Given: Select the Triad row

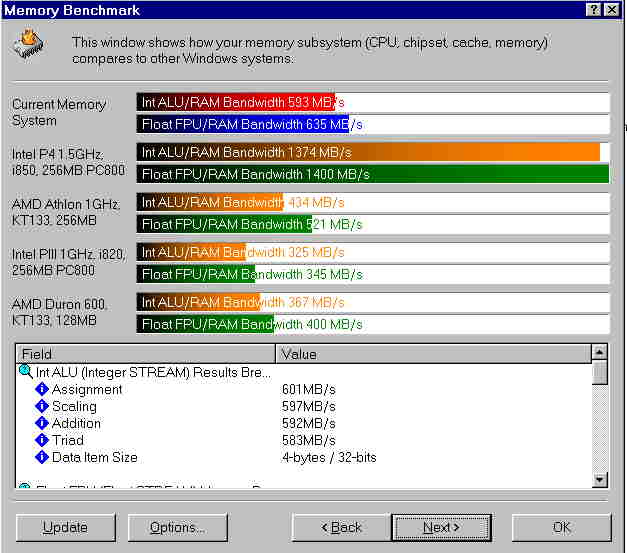Looking at the screenshot, I should coord(304,440).
